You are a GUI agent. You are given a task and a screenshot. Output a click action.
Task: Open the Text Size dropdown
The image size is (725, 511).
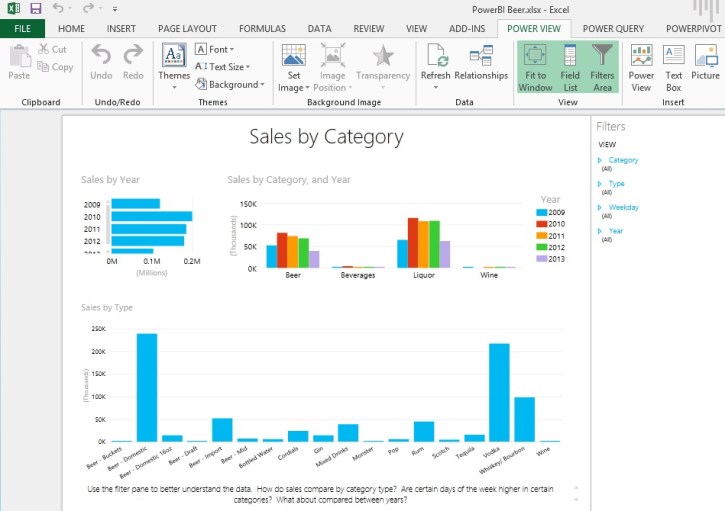point(222,67)
